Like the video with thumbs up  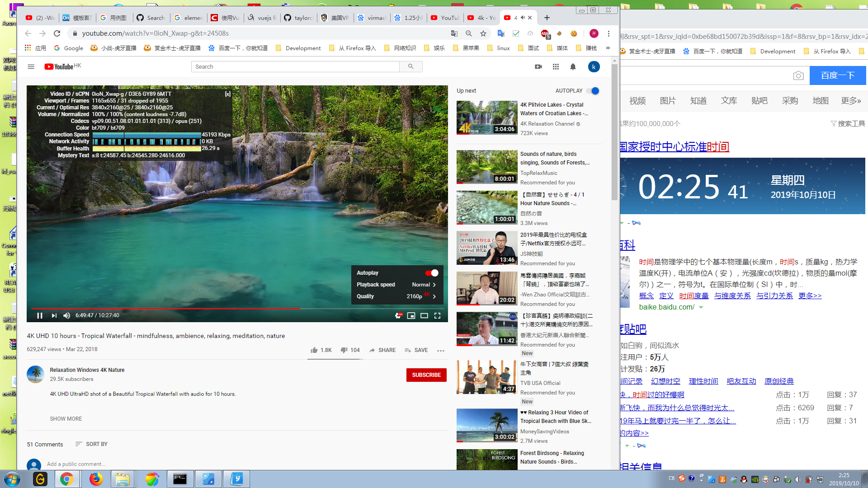pos(315,350)
